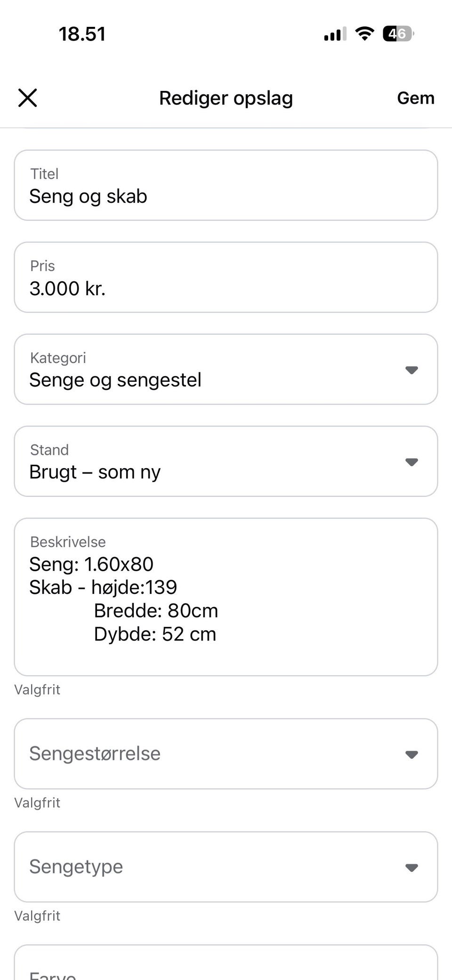452x980 pixels.
Task: Click the Kategori dropdown arrow icon
Action: coord(412,370)
